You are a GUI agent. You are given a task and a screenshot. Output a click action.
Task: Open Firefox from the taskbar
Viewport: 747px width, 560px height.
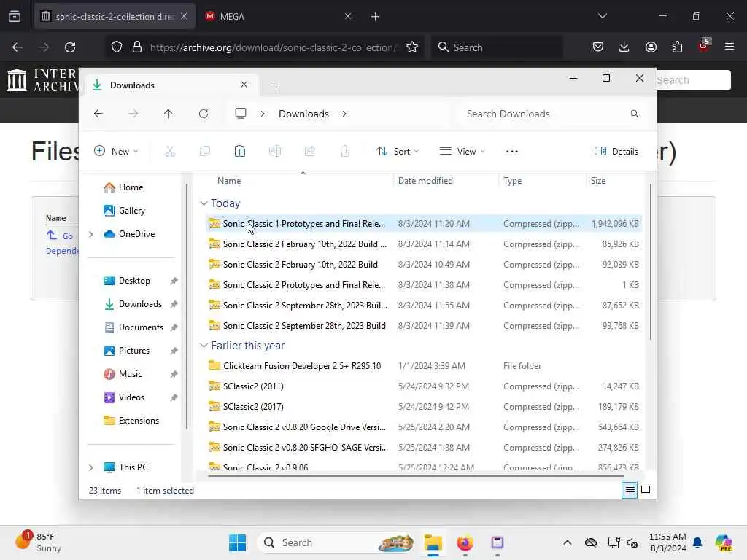(x=465, y=542)
